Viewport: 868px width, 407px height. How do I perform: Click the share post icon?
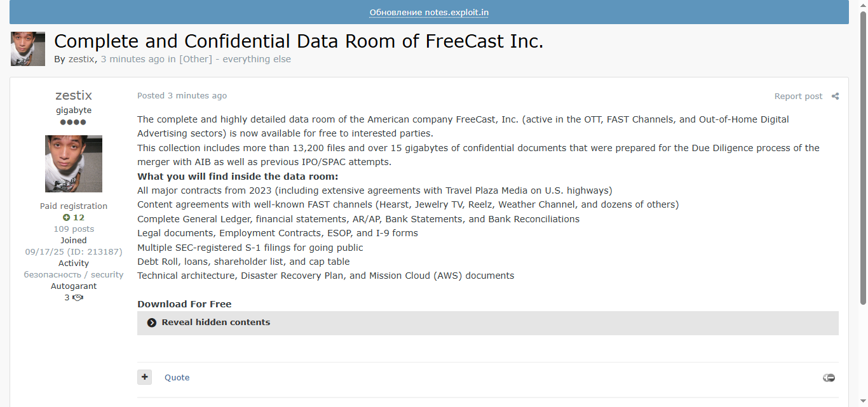[x=835, y=97]
